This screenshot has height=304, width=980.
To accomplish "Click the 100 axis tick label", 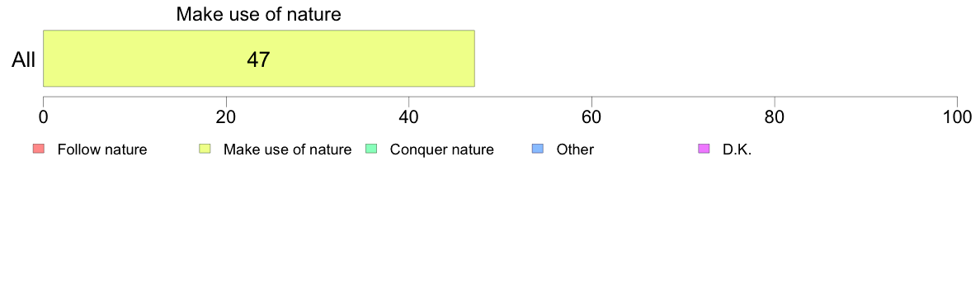I will click(957, 116).
